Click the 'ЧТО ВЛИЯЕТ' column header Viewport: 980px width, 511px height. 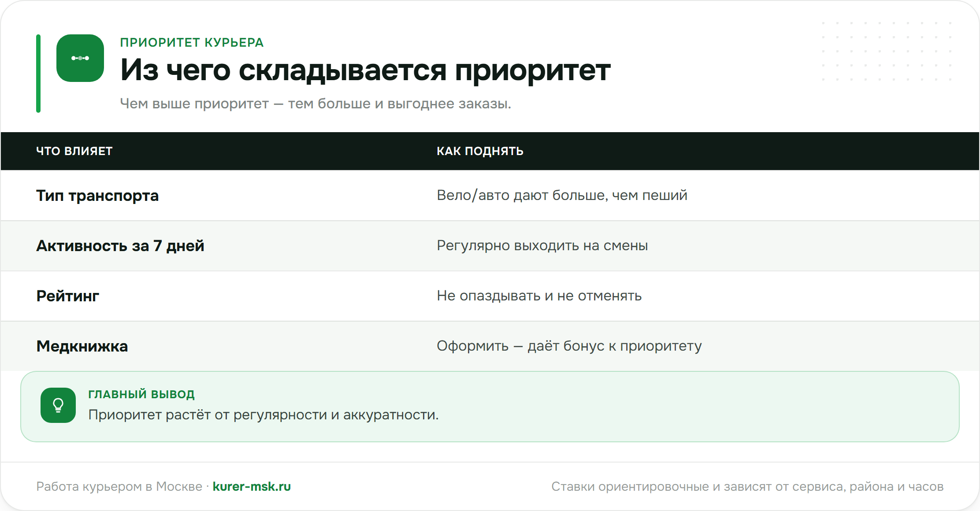pyautogui.click(x=74, y=151)
